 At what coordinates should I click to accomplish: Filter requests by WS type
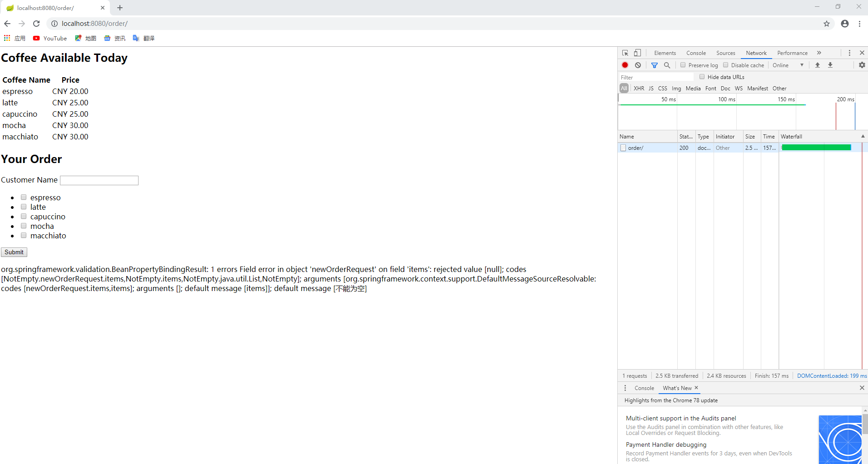(x=739, y=89)
